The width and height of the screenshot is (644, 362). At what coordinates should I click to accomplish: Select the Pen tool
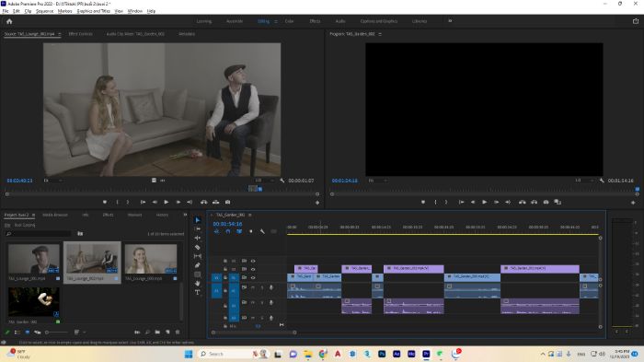click(198, 265)
